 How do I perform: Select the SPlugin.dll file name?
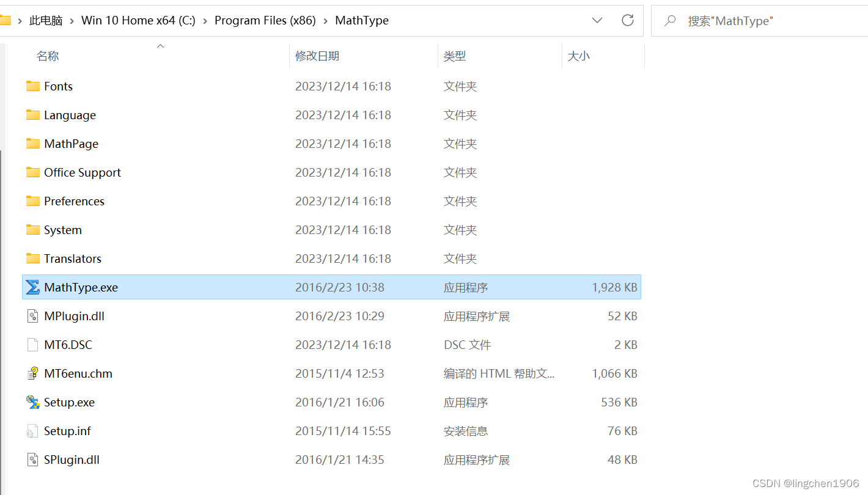tap(72, 460)
